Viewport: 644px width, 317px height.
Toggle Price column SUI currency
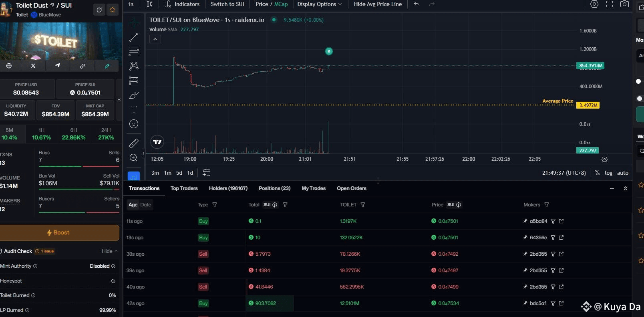click(x=454, y=205)
